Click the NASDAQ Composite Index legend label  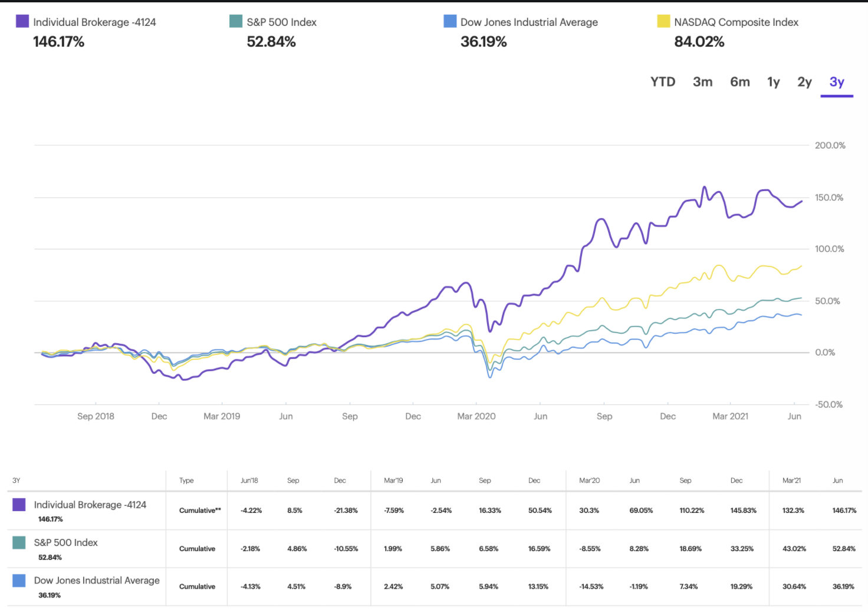(736, 22)
